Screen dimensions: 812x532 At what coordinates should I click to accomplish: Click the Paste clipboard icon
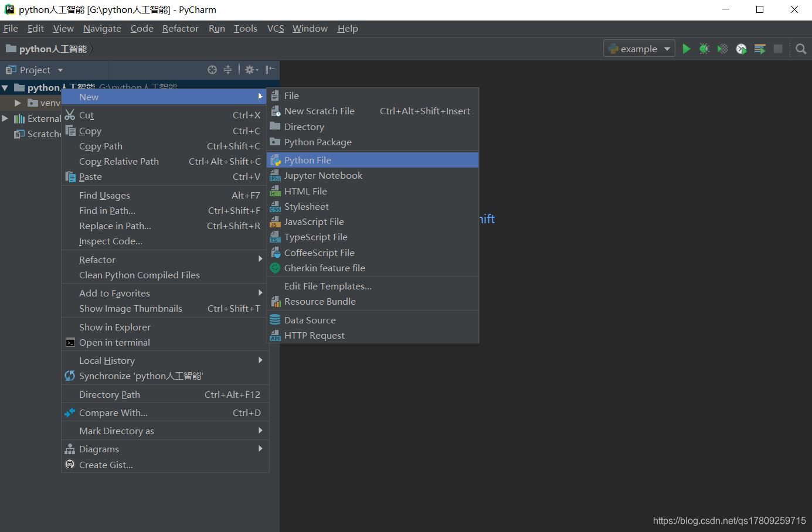point(70,176)
